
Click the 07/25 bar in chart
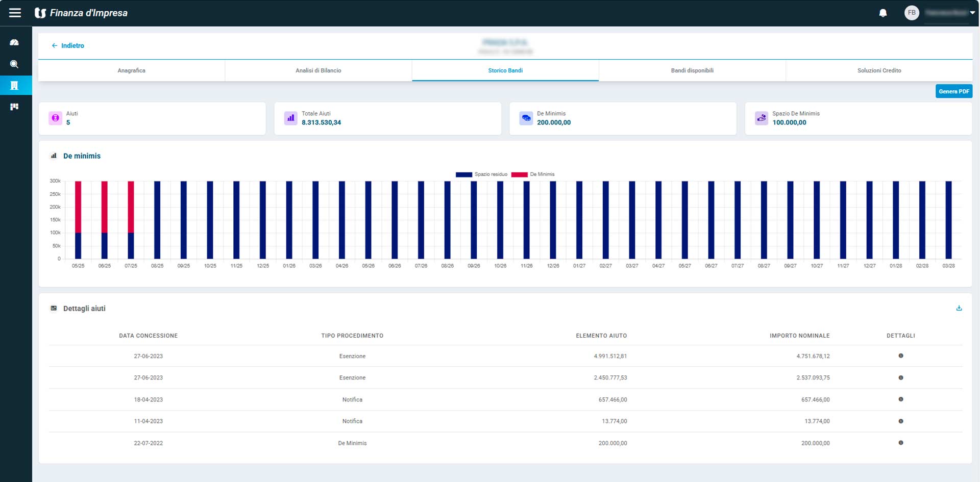pyautogui.click(x=131, y=220)
